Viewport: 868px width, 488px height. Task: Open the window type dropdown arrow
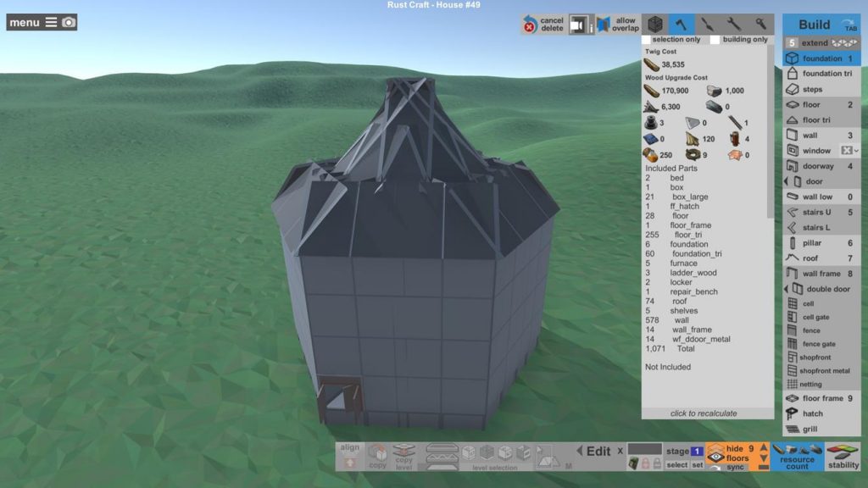pyautogui.click(x=856, y=151)
